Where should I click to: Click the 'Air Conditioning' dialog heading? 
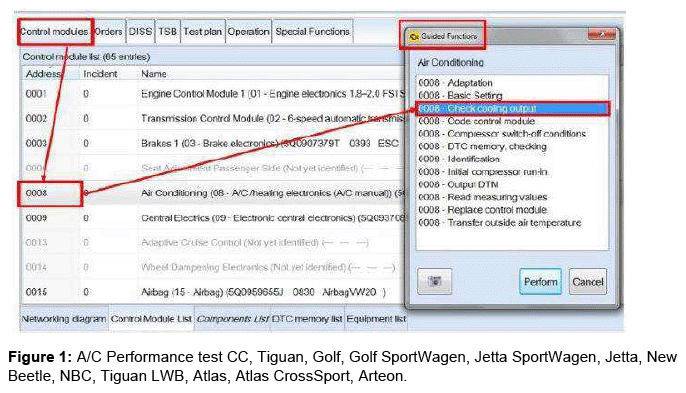451,63
